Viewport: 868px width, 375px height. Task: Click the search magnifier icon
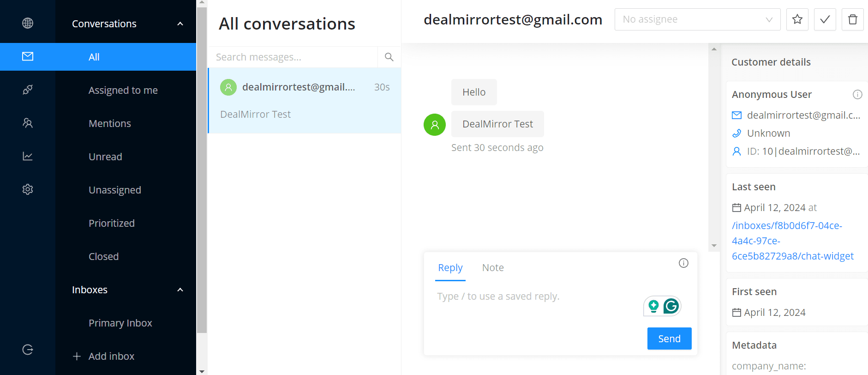coord(389,57)
